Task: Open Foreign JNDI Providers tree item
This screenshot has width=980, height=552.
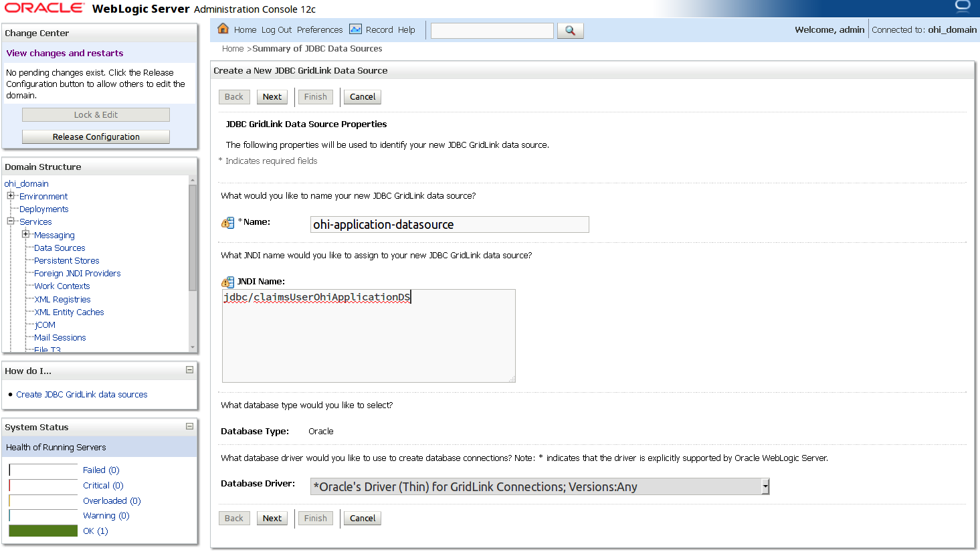Action: point(77,274)
